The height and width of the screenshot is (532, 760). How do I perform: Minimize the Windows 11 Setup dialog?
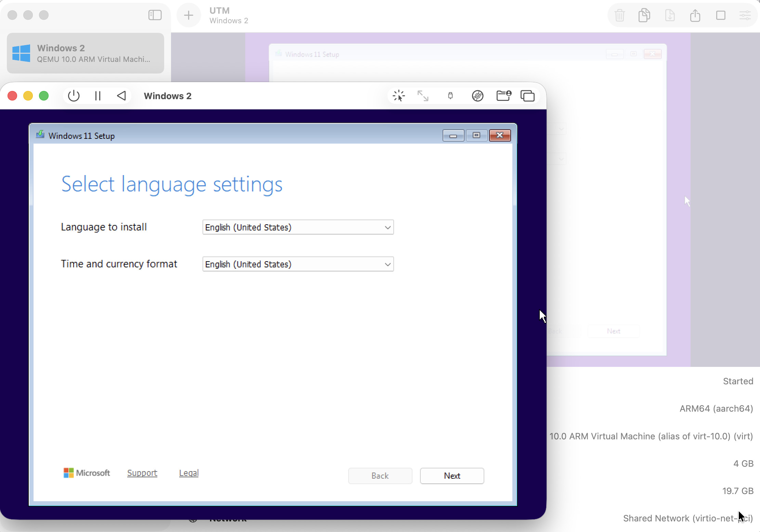tap(453, 135)
